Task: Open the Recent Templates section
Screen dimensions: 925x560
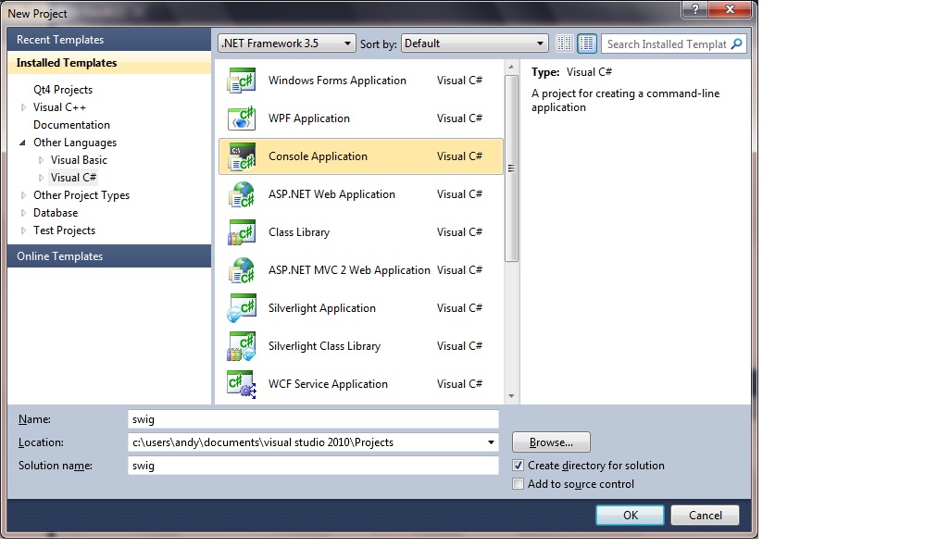Action: [x=109, y=40]
